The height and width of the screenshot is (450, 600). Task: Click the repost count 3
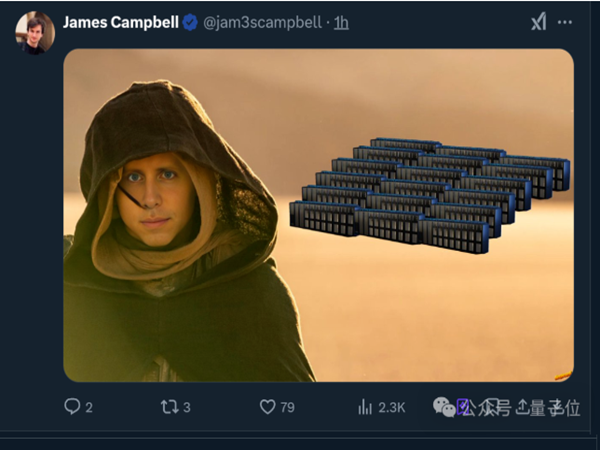[x=187, y=407]
